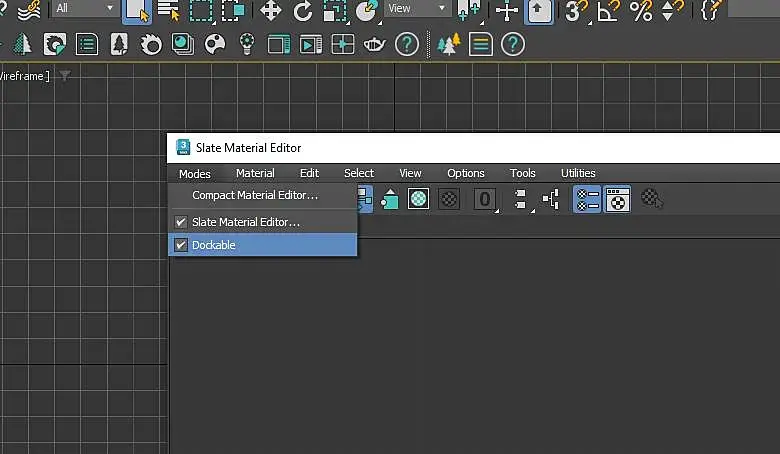780x454 pixels.
Task: Toggle the Material/Map Browser panel button
Action: pos(587,199)
